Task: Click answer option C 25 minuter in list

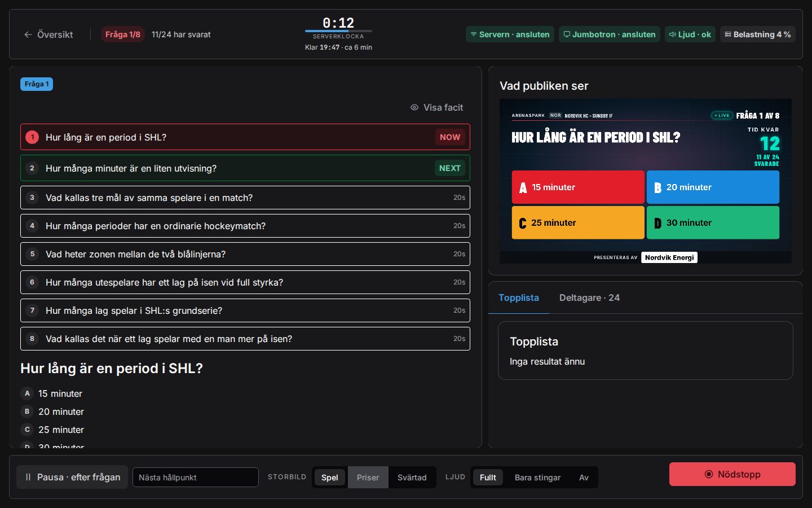Action: pos(52,430)
